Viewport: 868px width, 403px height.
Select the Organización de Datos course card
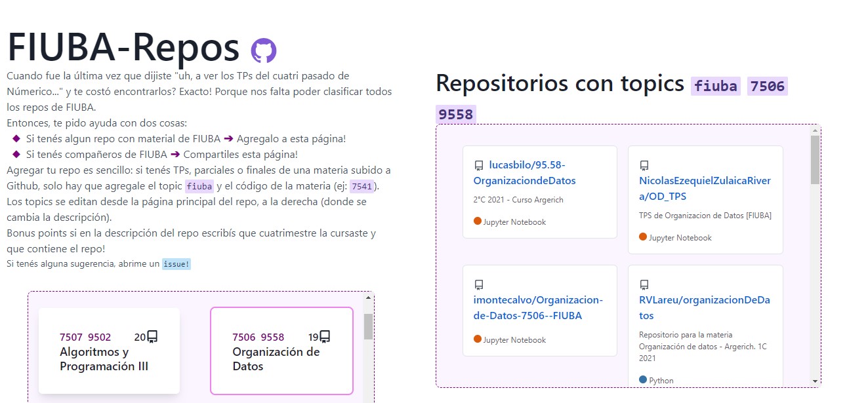click(x=281, y=351)
